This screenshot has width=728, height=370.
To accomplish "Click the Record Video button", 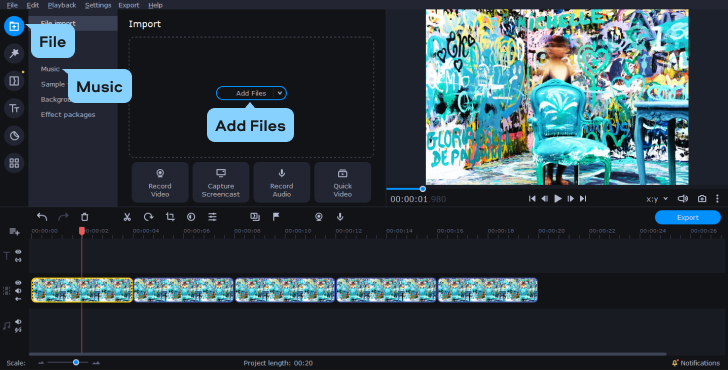I will coord(160,182).
